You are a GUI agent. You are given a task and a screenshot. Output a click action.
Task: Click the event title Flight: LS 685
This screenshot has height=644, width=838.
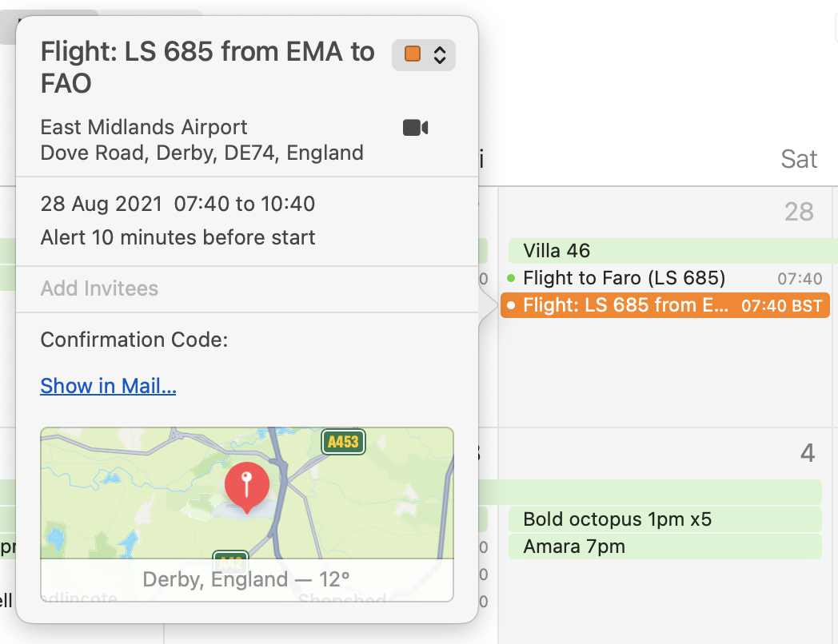(207, 67)
